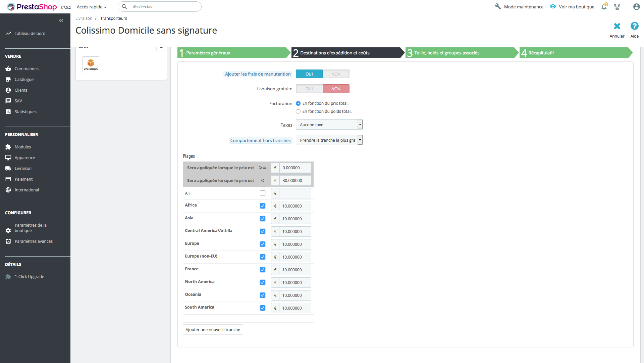Open Commandes in the sidebar
Screen dimensions: 644x363
pyautogui.click(x=26, y=69)
